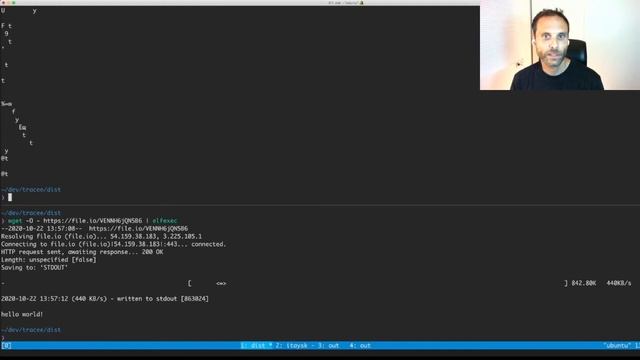Click the "HTTP request sent" 200 OK line
This screenshot has height=360, width=640.
82,252
